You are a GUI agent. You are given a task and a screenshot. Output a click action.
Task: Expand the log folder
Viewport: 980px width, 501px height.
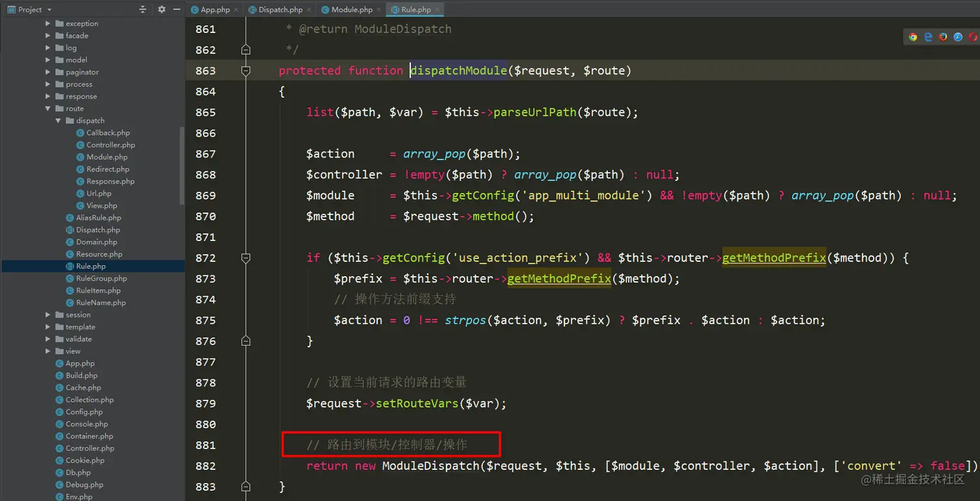(x=48, y=48)
